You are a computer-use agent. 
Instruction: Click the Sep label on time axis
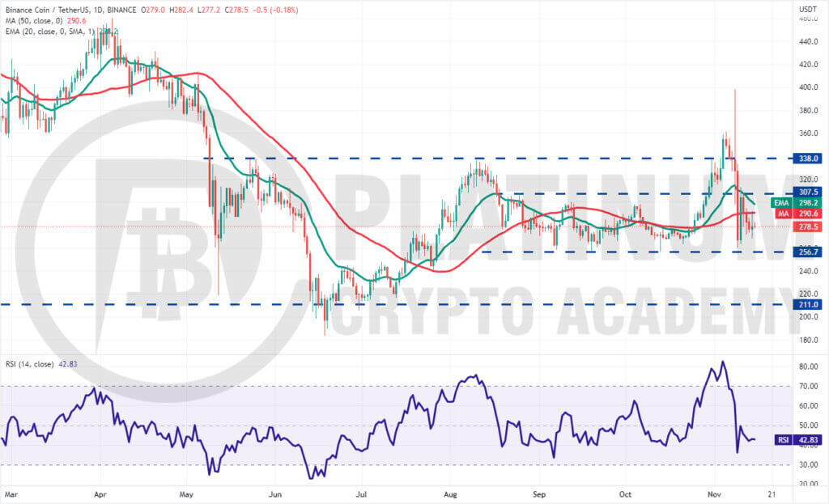pyautogui.click(x=538, y=494)
